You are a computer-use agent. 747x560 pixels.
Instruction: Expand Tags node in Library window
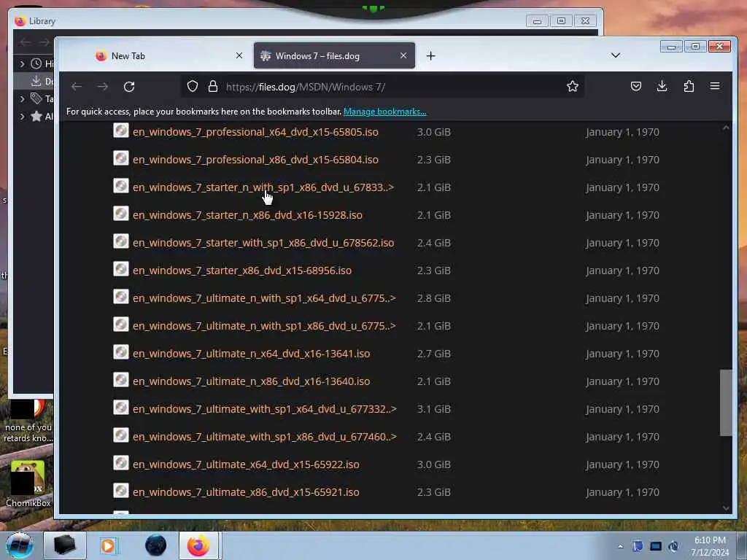[22, 98]
